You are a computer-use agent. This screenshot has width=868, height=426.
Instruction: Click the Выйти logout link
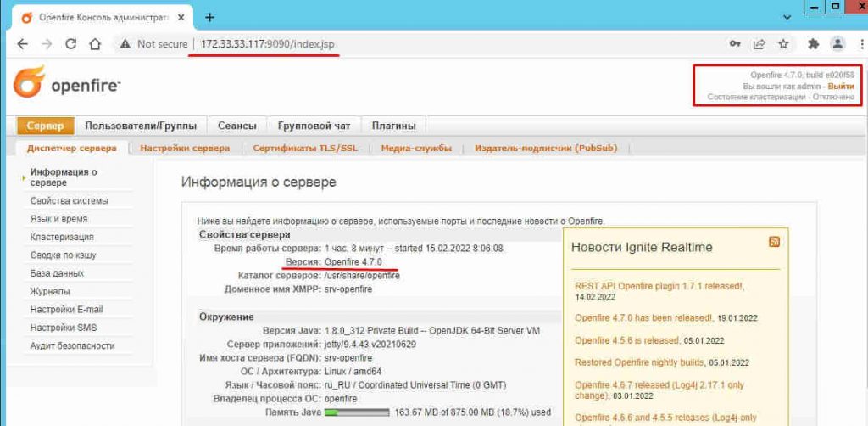click(841, 87)
